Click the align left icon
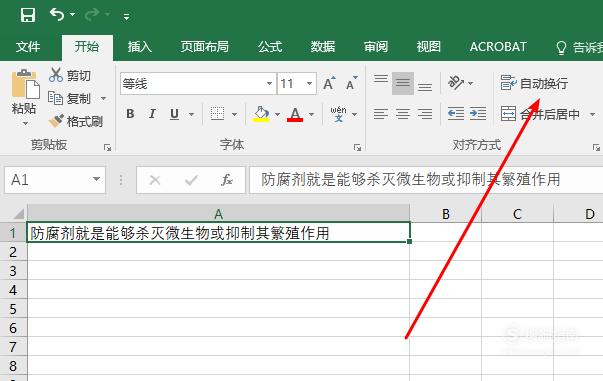This screenshot has height=381, width=603. 381,114
